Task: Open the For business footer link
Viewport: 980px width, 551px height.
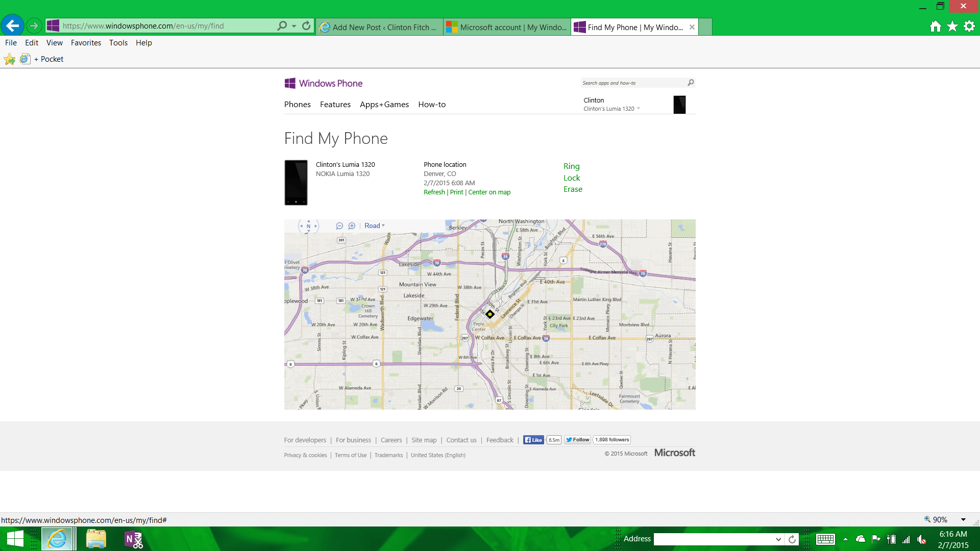Action: click(x=353, y=440)
